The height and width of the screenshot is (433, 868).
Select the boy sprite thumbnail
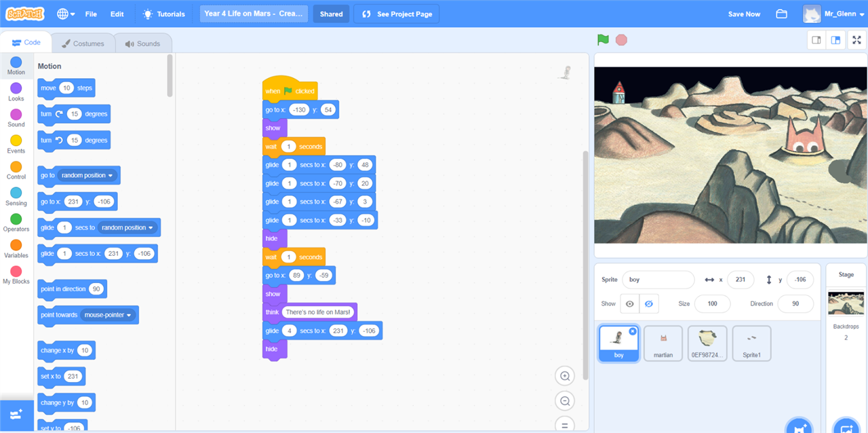[618, 343]
